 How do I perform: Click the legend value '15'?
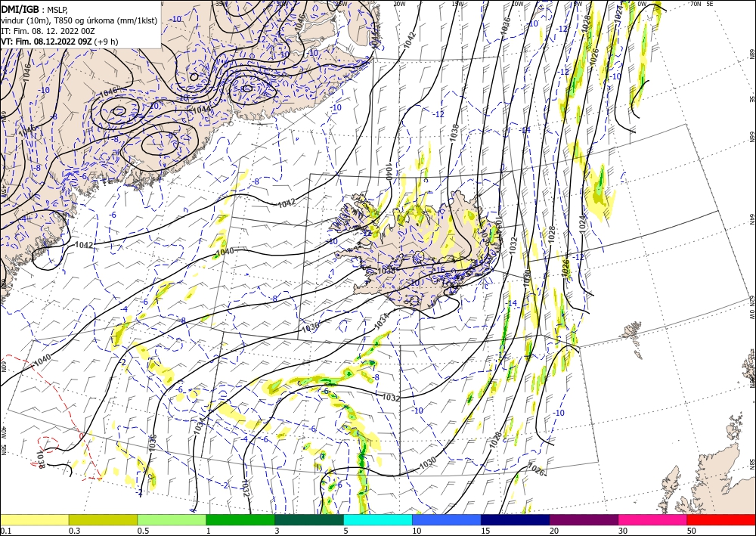[485, 531]
